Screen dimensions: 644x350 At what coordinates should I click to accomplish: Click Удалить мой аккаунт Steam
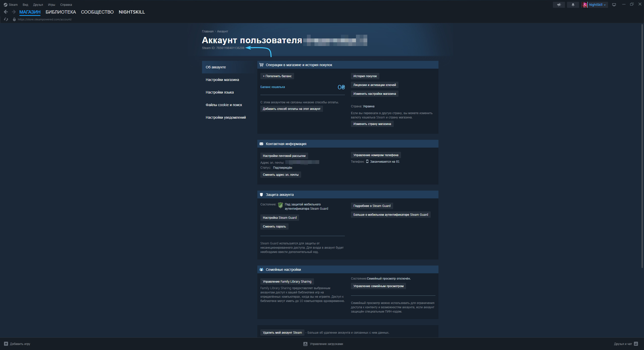point(282,333)
